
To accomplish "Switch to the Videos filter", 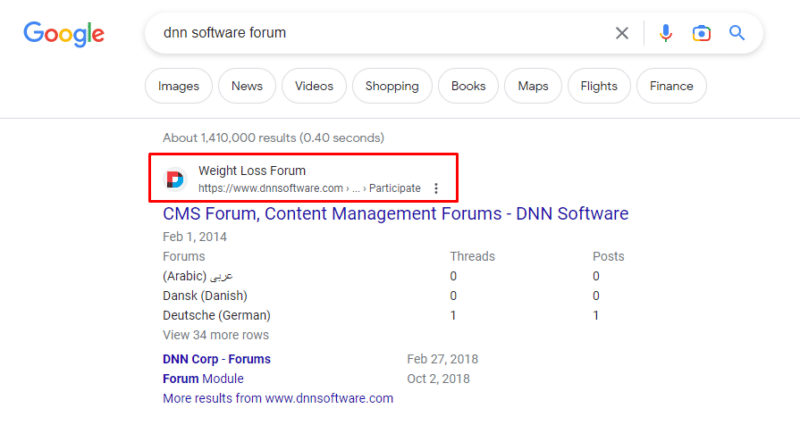I will click(314, 86).
